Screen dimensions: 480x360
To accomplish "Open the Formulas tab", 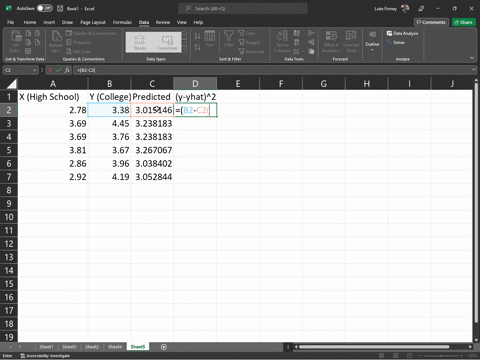I will [x=122, y=22].
